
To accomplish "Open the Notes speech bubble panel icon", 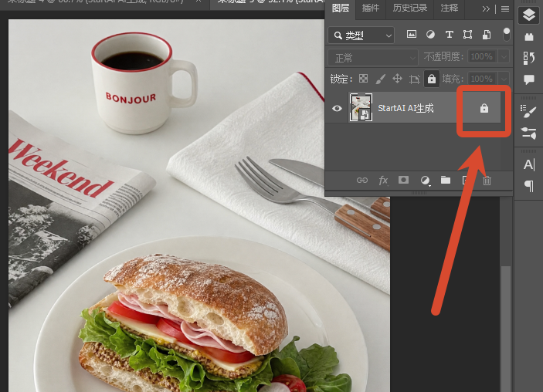I will pos(529,79).
